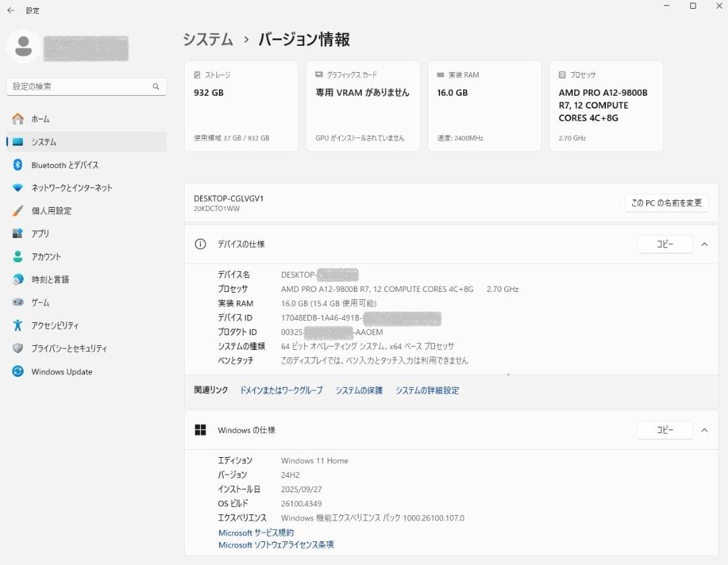Image resolution: width=728 pixels, height=565 pixels.
Task: Open the プライバシーとセキュリティ shield icon
Action: [18, 348]
